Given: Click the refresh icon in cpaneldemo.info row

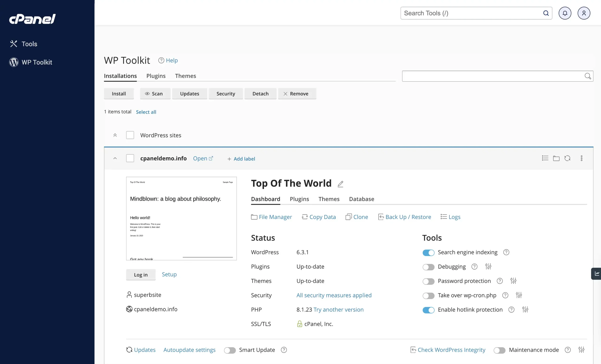Looking at the screenshot, I should [567, 158].
